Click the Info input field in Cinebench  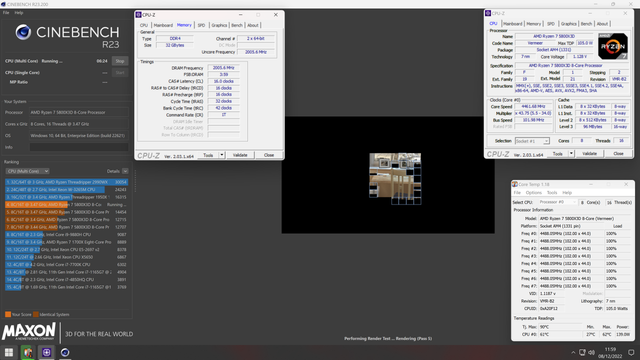79,147
